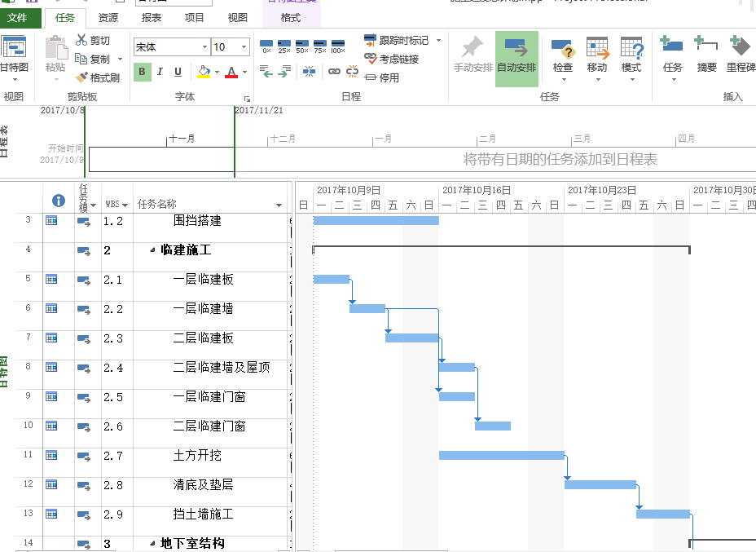Open the 移动 move task menu
The image size is (756, 552).
click(597, 59)
